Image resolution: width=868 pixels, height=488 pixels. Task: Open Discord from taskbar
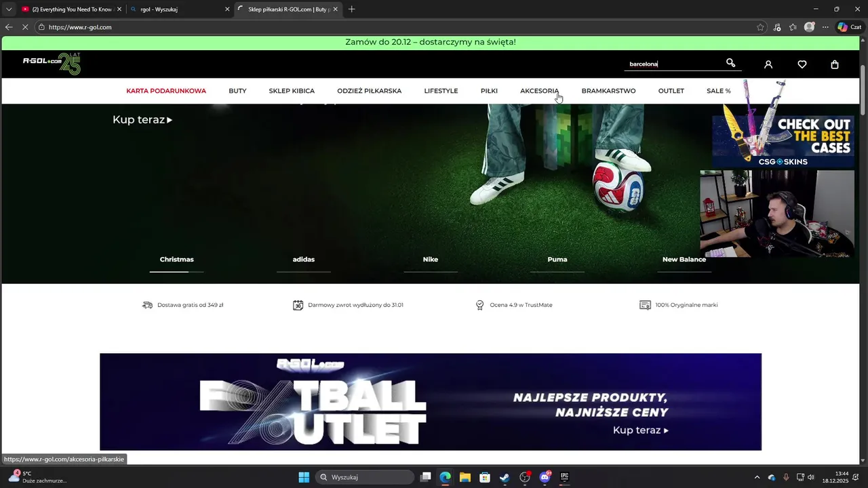point(545,477)
